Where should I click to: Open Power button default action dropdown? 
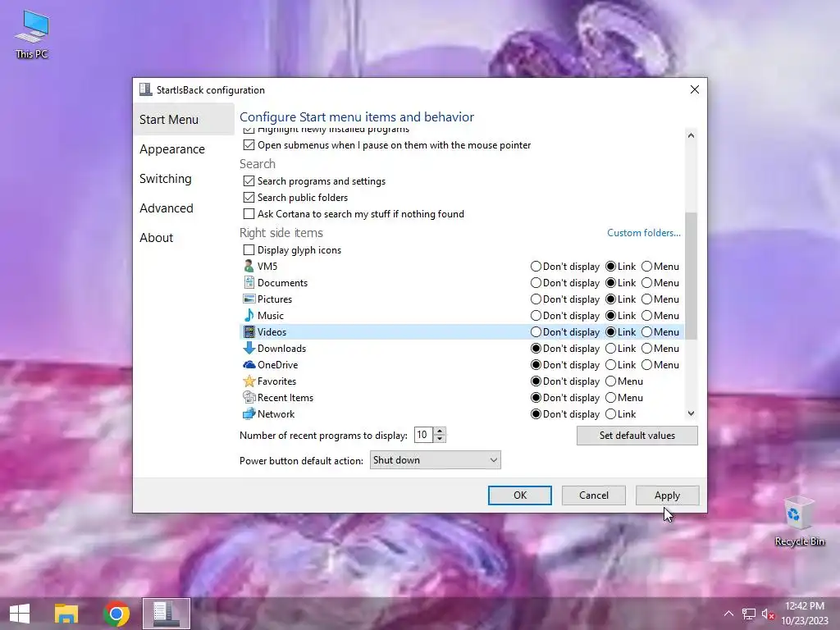tap(435, 459)
